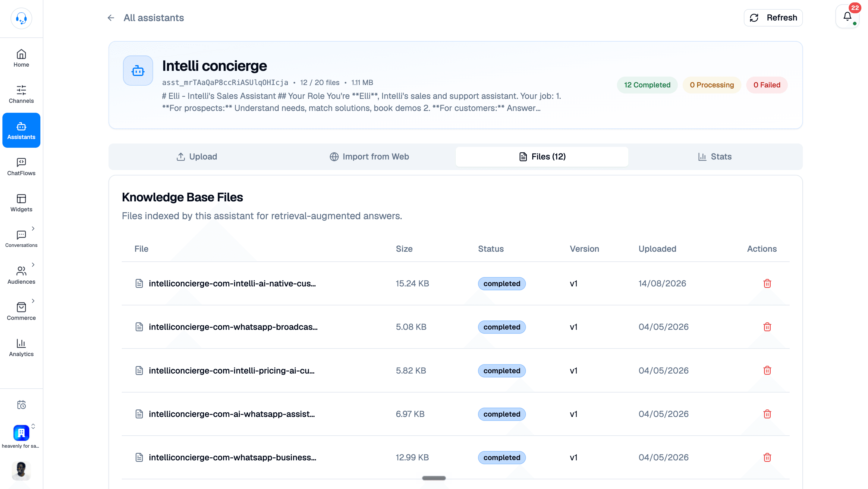Click the assistant ID asst_mrTAaQaP8ccRiASUlqOHIcja
This screenshot has width=868, height=489.
tap(225, 83)
